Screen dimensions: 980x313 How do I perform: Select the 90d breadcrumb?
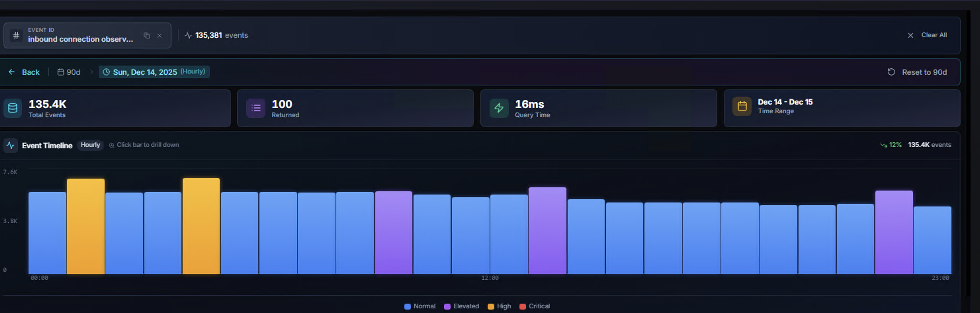point(69,72)
